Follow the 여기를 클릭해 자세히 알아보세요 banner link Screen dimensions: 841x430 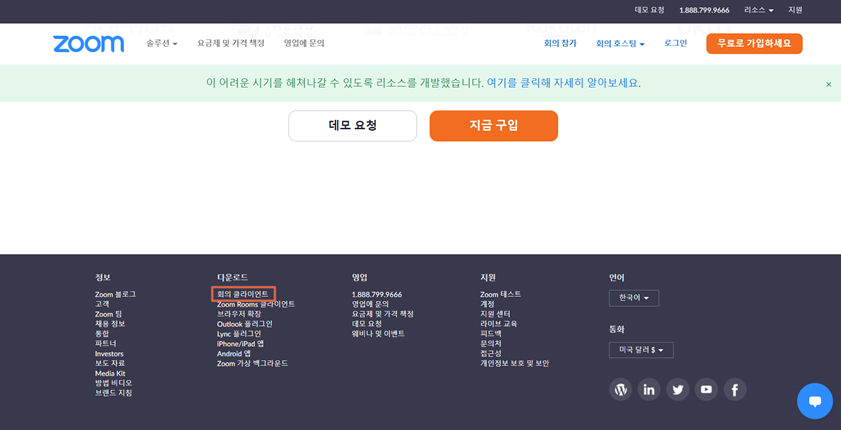(x=564, y=83)
